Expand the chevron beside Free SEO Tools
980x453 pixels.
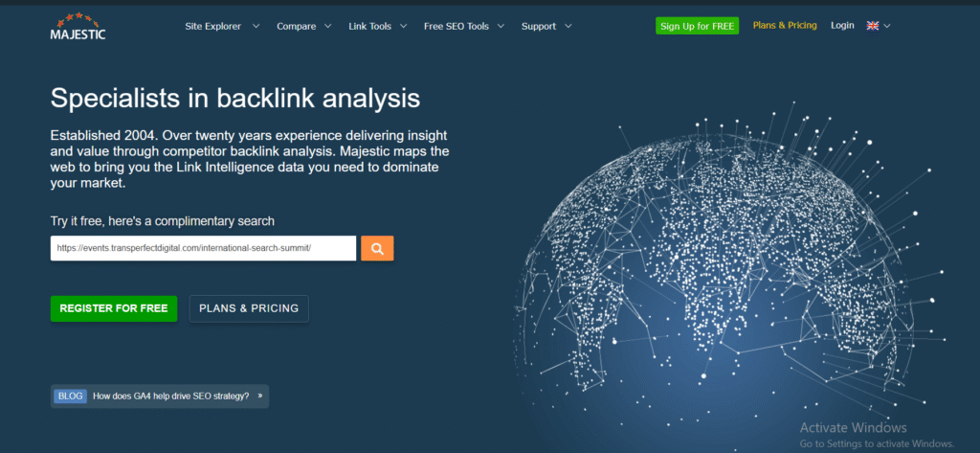(501, 26)
